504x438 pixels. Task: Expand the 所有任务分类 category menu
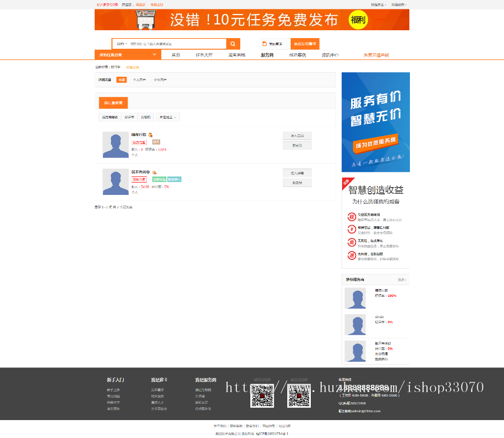[126, 54]
